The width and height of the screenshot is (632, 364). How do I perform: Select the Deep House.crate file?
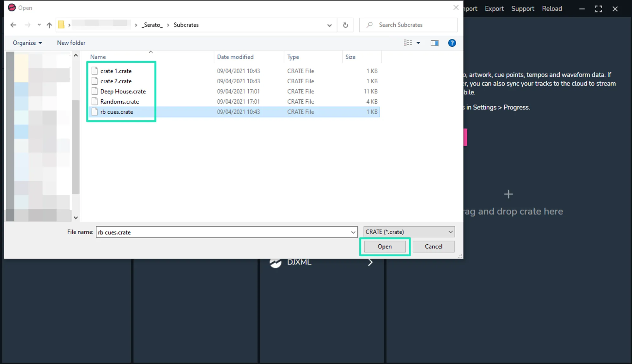123,92
